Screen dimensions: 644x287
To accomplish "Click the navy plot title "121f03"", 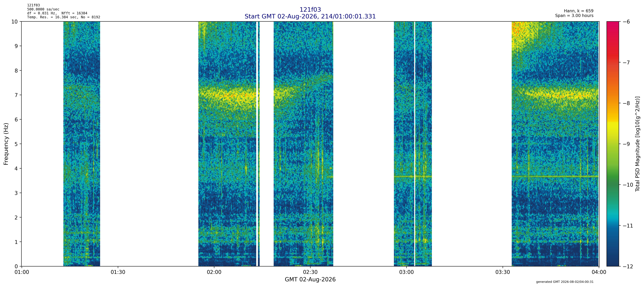I will pyautogui.click(x=310, y=9).
